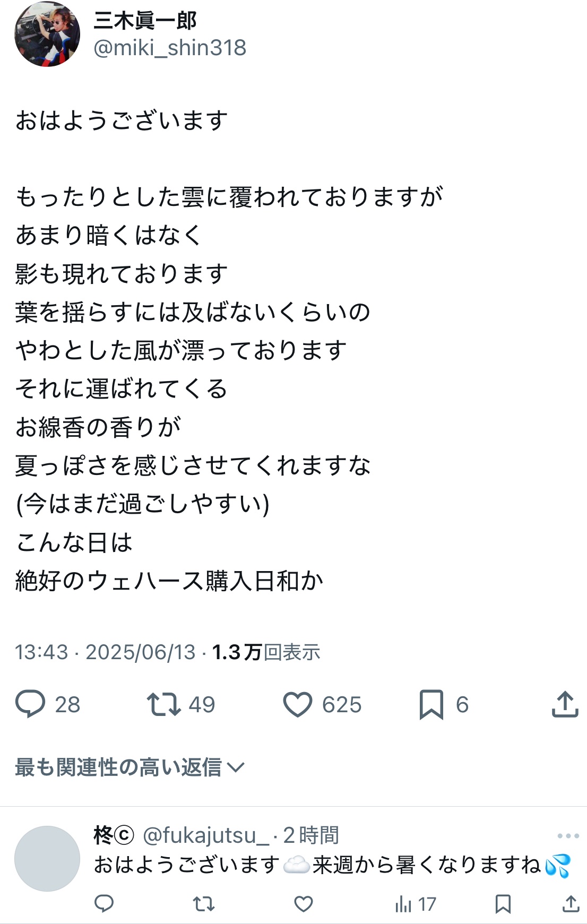Open 三木眞一郎's profile picture
The width and height of the screenshot is (587, 924).
(x=47, y=34)
